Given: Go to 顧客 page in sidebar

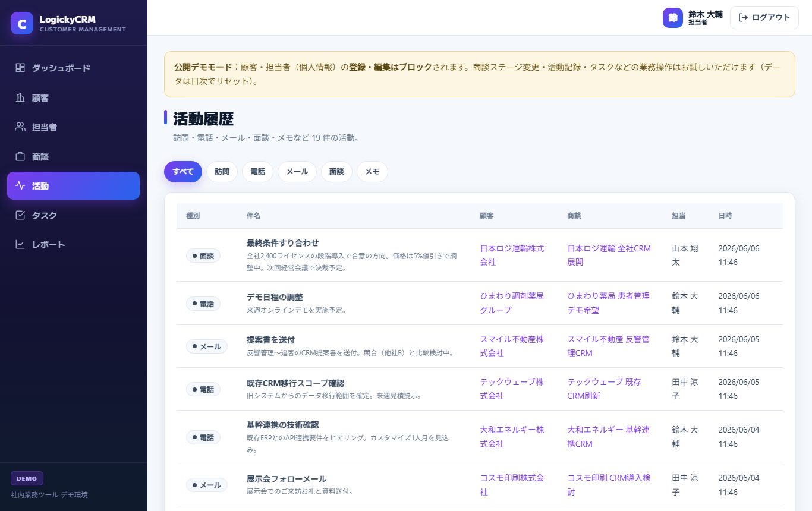Looking at the screenshot, I should (x=73, y=97).
